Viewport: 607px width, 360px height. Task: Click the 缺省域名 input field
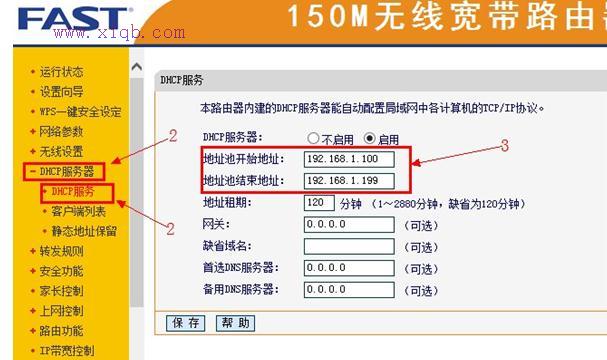pyautogui.click(x=349, y=246)
